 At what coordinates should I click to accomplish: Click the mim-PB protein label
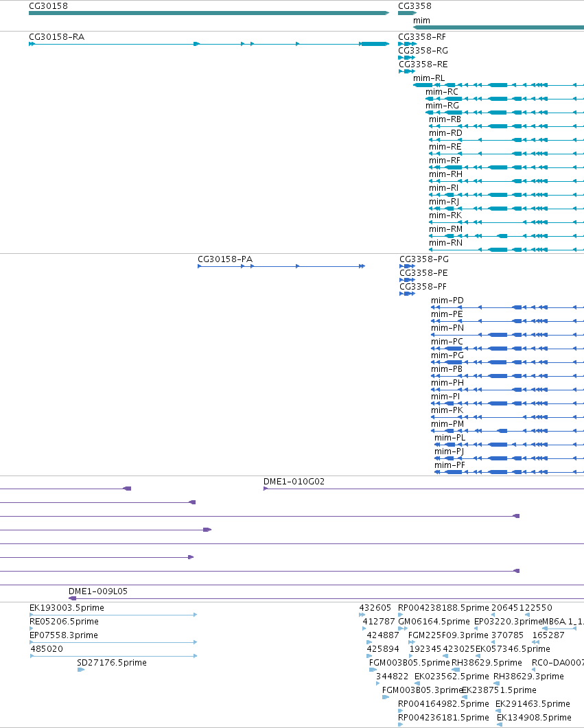(x=447, y=369)
